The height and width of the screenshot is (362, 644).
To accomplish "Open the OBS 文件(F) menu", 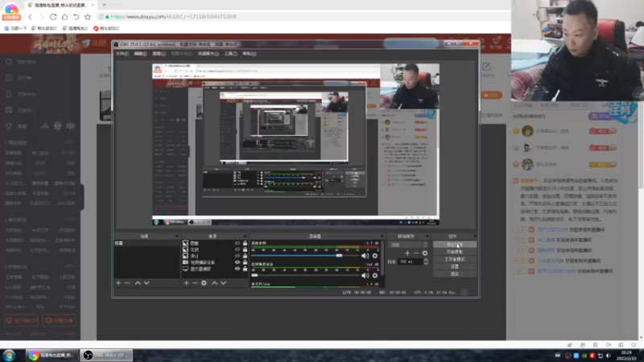I will (122, 54).
